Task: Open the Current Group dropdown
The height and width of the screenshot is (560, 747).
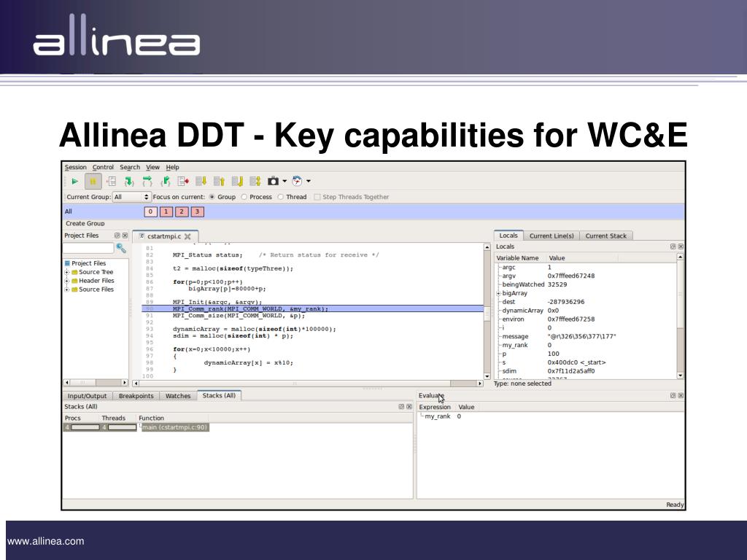Action: tap(131, 197)
